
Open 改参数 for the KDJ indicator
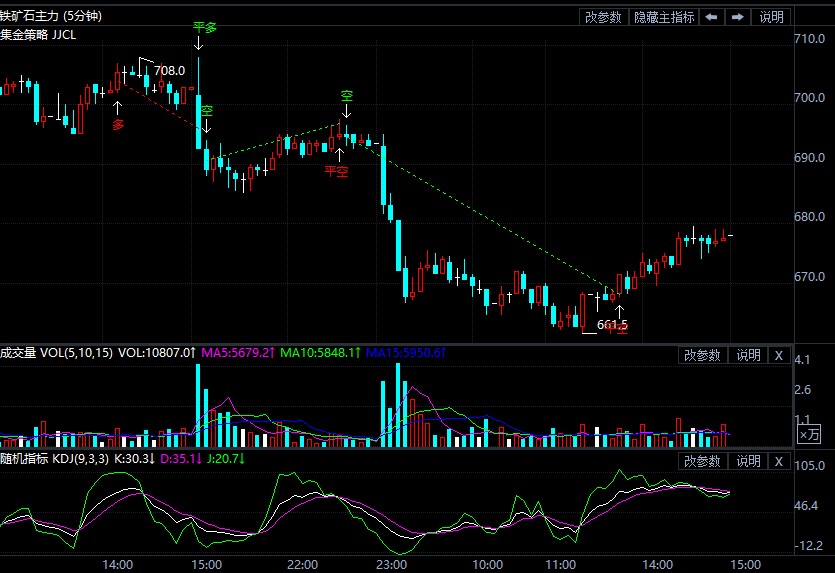702,461
